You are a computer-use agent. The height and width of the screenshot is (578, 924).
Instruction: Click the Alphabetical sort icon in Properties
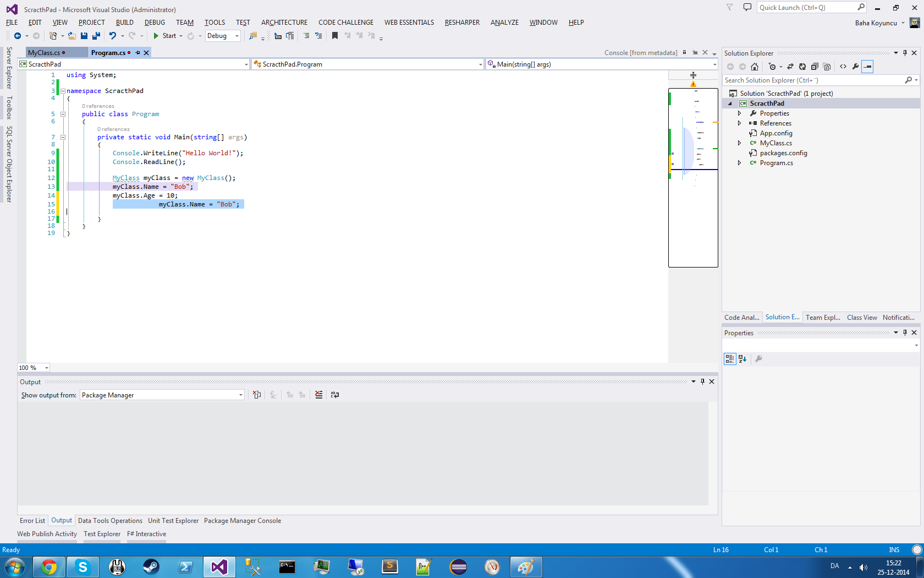(x=743, y=359)
